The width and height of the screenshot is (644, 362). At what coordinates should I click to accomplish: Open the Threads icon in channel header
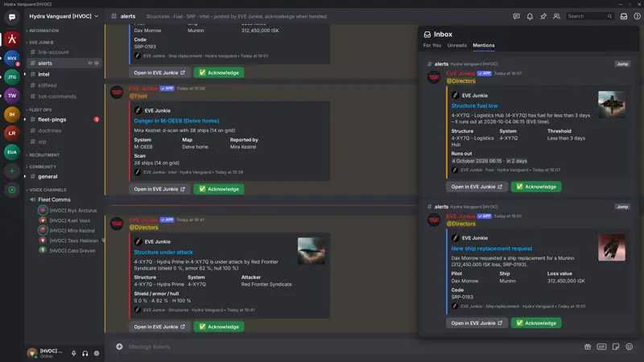tap(516, 16)
